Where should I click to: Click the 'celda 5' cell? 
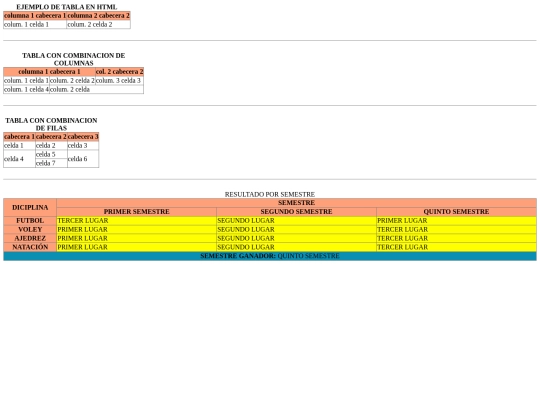pyautogui.click(x=51, y=155)
